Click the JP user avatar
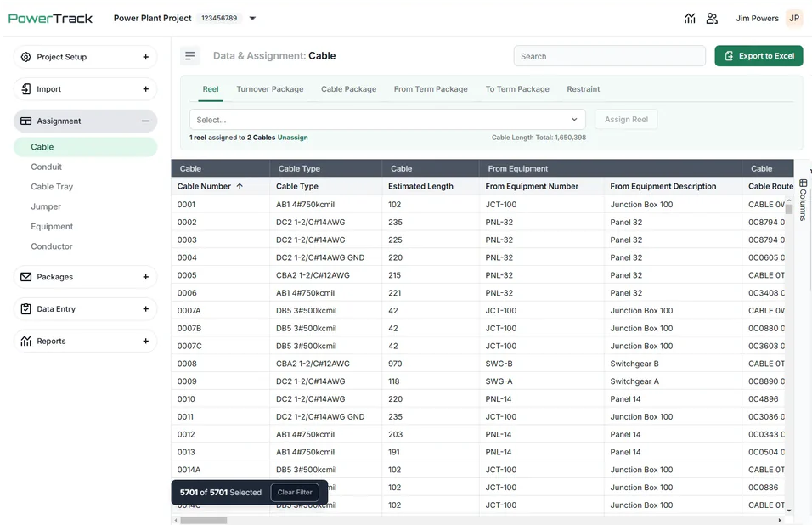The height and width of the screenshot is (525, 812). [794, 18]
